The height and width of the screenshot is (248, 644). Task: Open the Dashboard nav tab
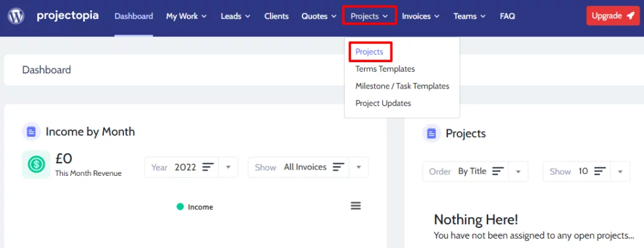click(x=133, y=16)
